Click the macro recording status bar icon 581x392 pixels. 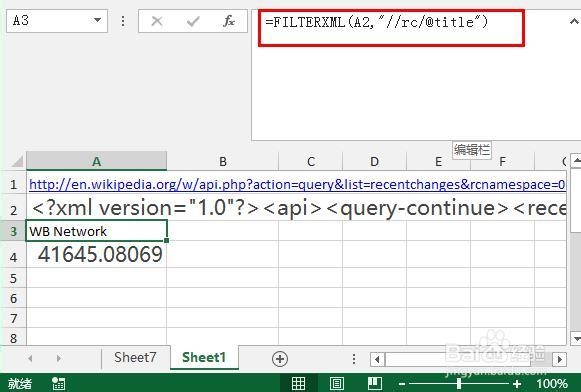pyautogui.click(x=58, y=383)
